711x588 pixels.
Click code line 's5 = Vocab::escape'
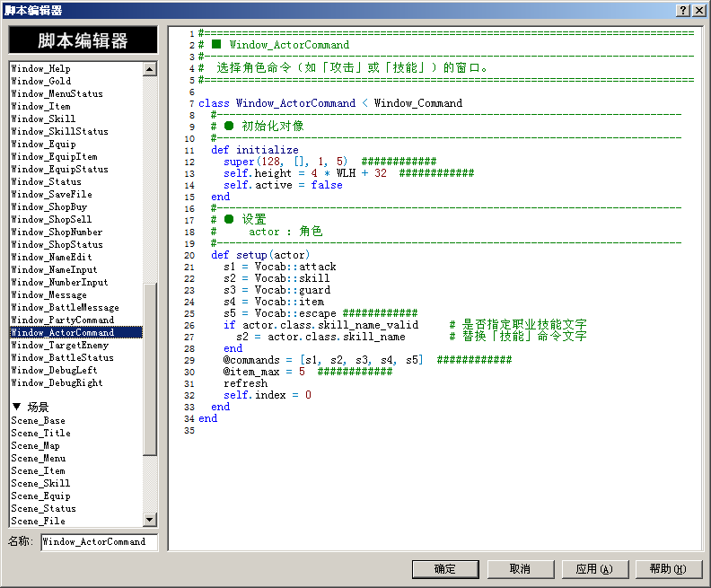coord(280,313)
